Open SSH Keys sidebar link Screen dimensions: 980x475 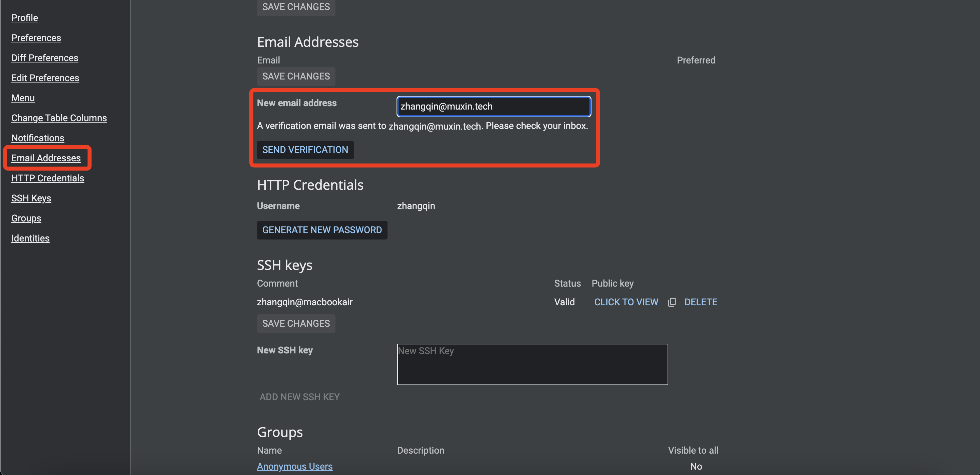[31, 198]
